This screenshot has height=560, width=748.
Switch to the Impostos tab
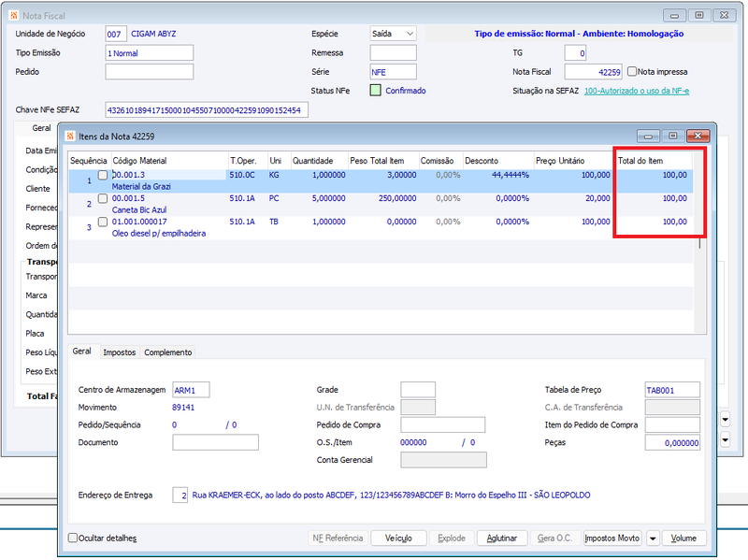(x=120, y=352)
